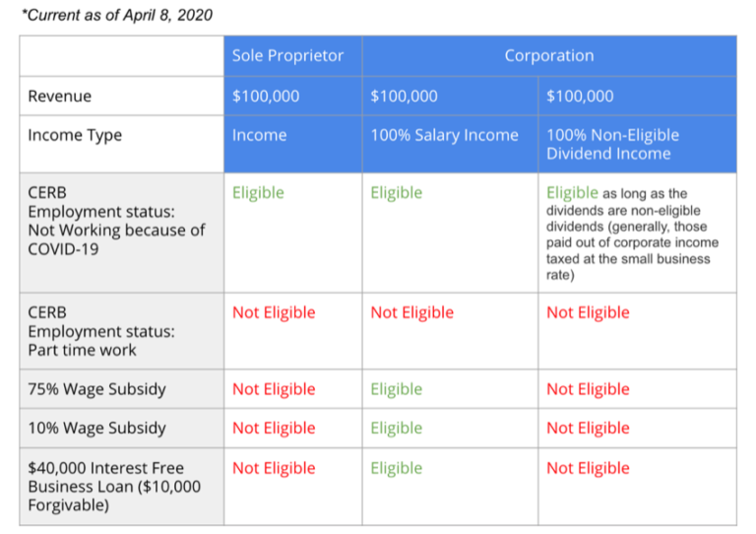Click the 75% Wage Subsidy row label
The width and height of the screenshot is (756, 534).
[96, 389]
